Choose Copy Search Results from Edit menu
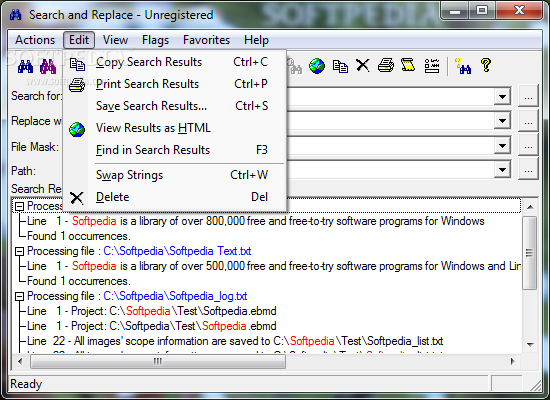550x400 pixels. (x=175, y=62)
